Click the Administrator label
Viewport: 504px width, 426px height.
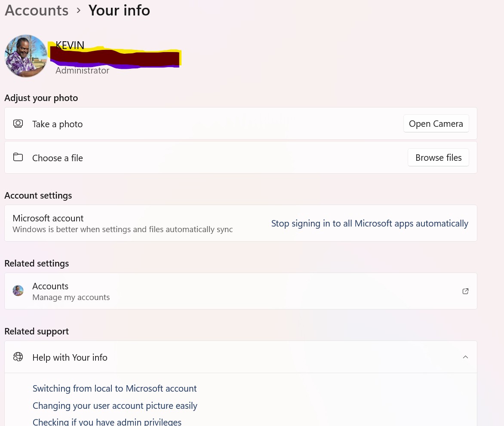click(x=82, y=70)
